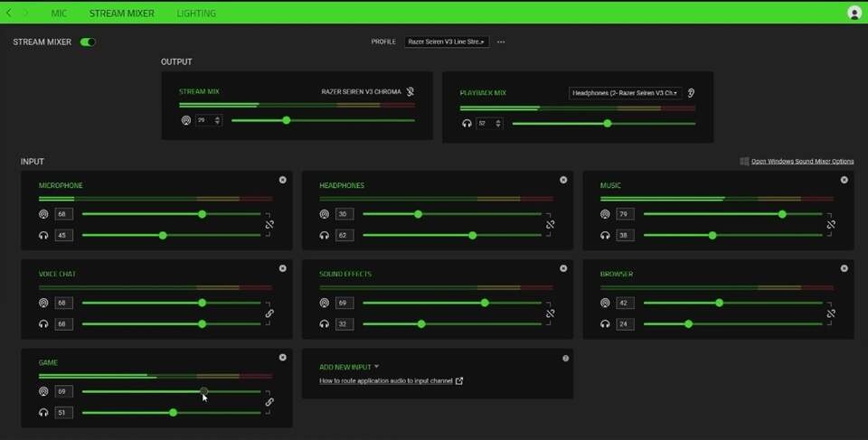Toggle Headphones channel link icon
Image resolution: width=868 pixels, height=440 pixels.
click(551, 225)
